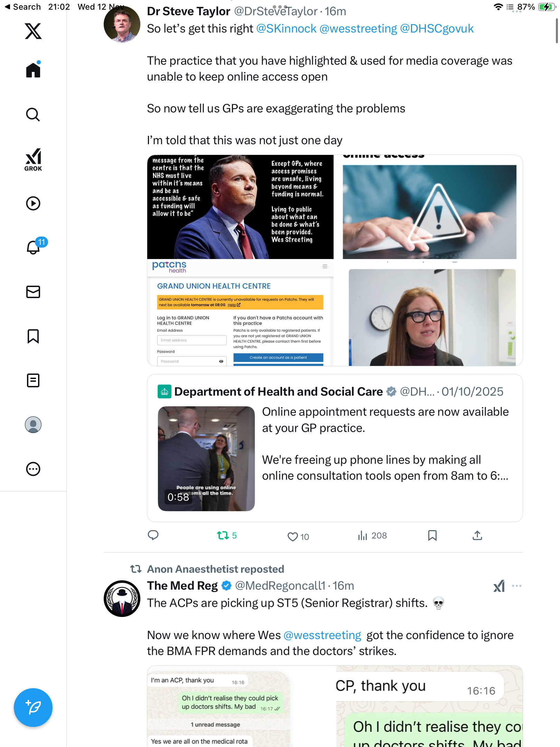Toggle repost on Dr Steve Taylor's post
560x747 pixels.
[x=223, y=536]
